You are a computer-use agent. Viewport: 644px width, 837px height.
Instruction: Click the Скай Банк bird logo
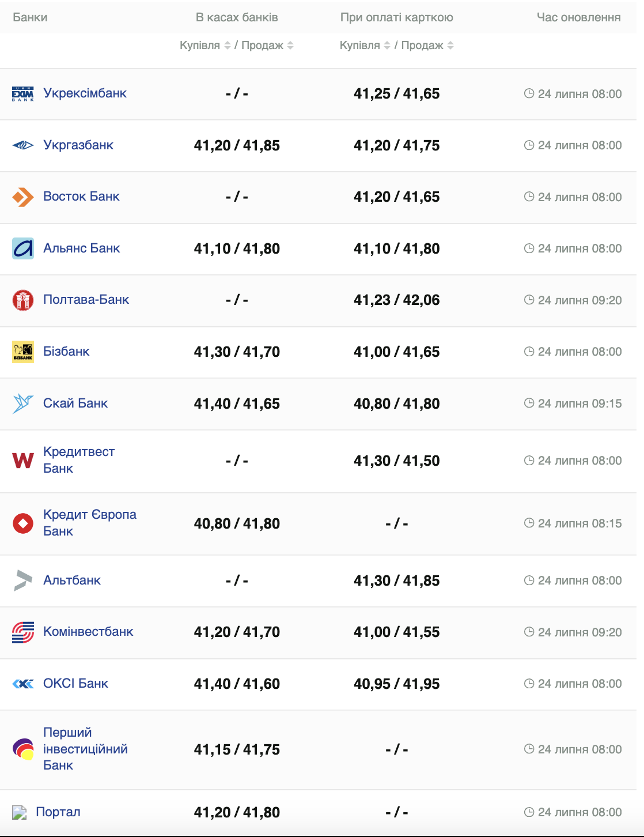(23, 404)
